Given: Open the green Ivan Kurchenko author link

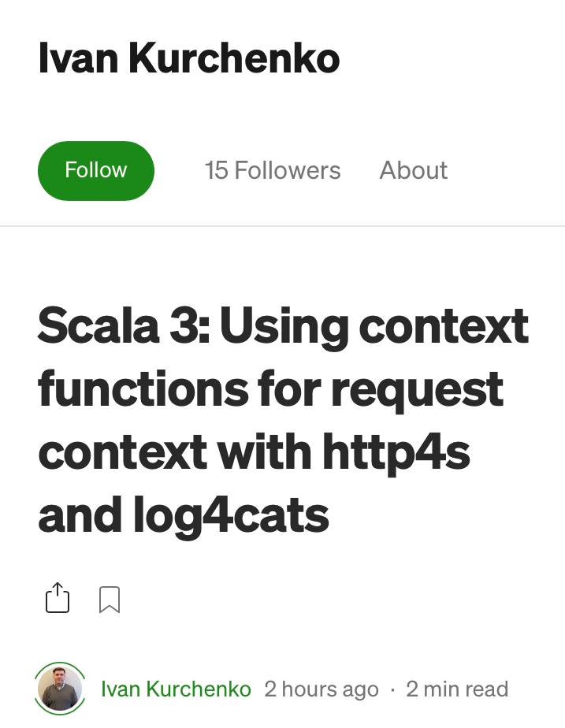Looking at the screenshot, I should point(176,689).
